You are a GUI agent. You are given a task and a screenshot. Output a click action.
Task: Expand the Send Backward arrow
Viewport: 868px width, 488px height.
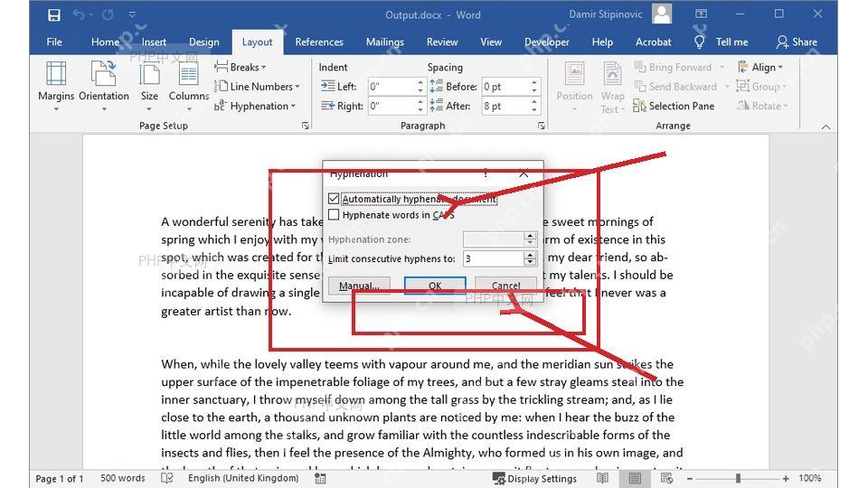[727, 87]
